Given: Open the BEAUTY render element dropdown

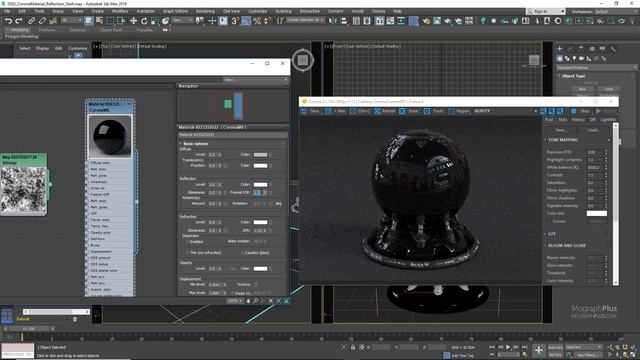Looking at the screenshot, I should click(505, 111).
